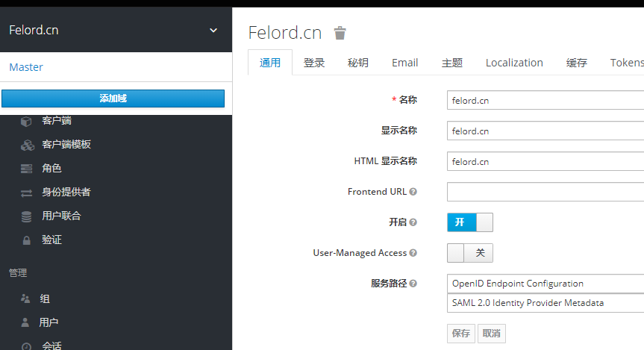Open the Localization tab

point(514,63)
